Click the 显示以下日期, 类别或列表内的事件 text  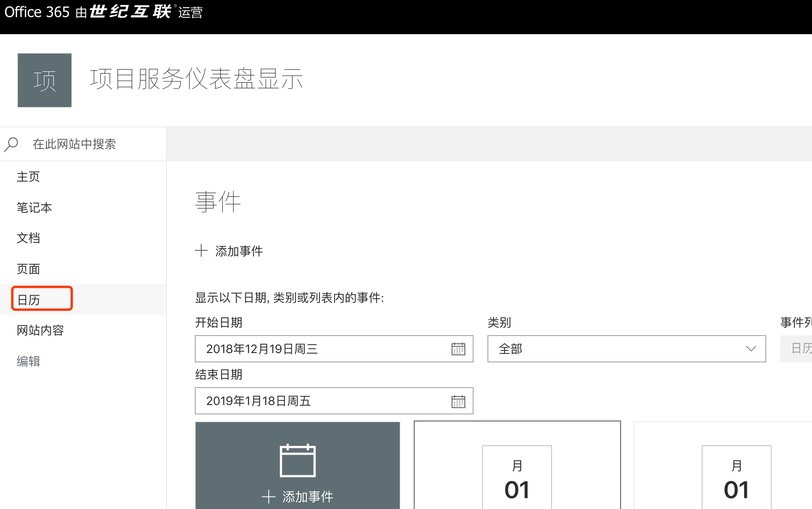[x=289, y=298]
